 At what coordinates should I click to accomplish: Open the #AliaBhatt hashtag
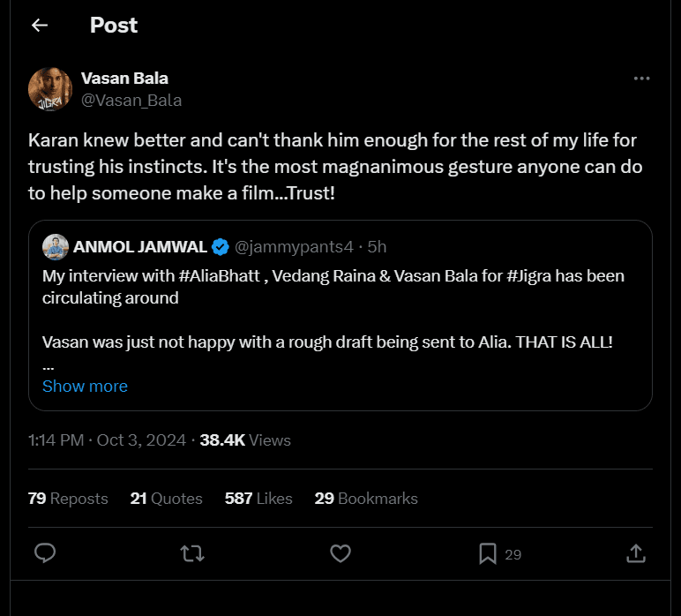point(221,276)
